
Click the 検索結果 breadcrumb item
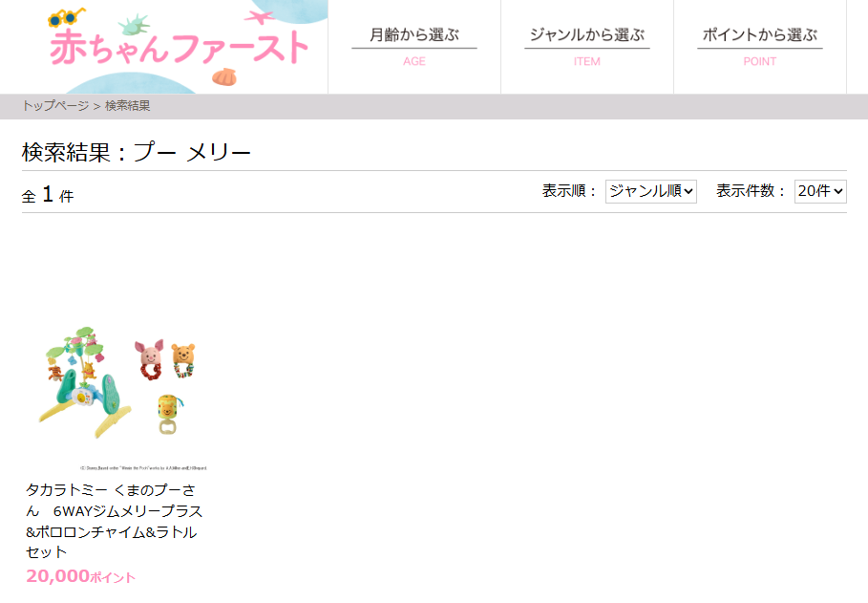click(127, 106)
